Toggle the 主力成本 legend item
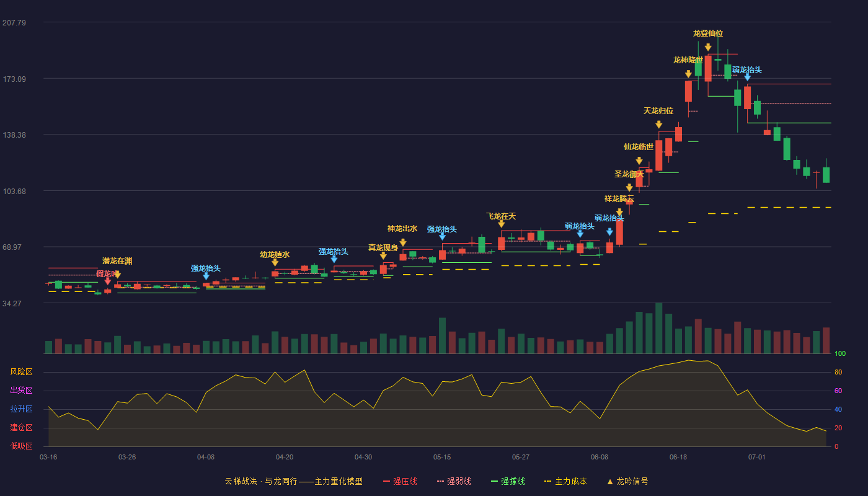The width and height of the screenshot is (868, 496). pyautogui.click(x=565, y=481)
